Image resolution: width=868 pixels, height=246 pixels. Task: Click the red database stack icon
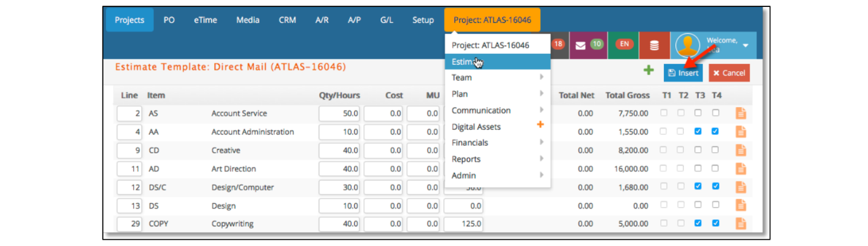(x=654, y=45)
